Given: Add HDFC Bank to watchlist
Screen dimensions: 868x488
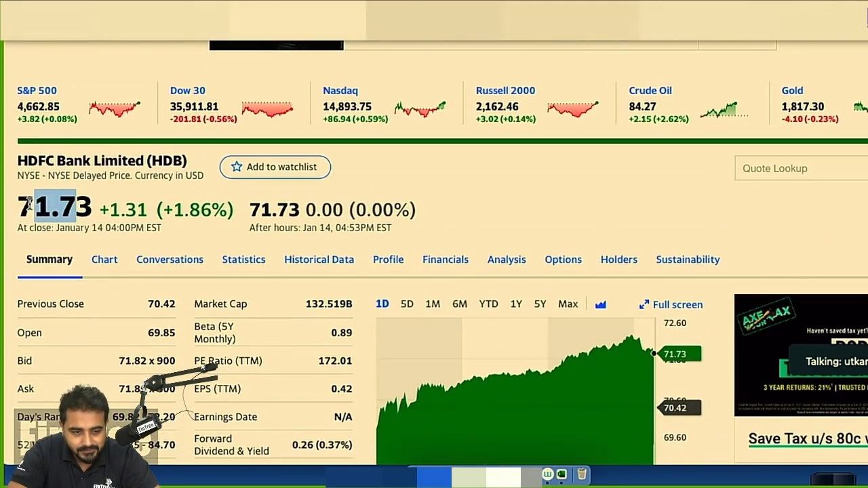Looking at the screenshot, I should [275, 167].
